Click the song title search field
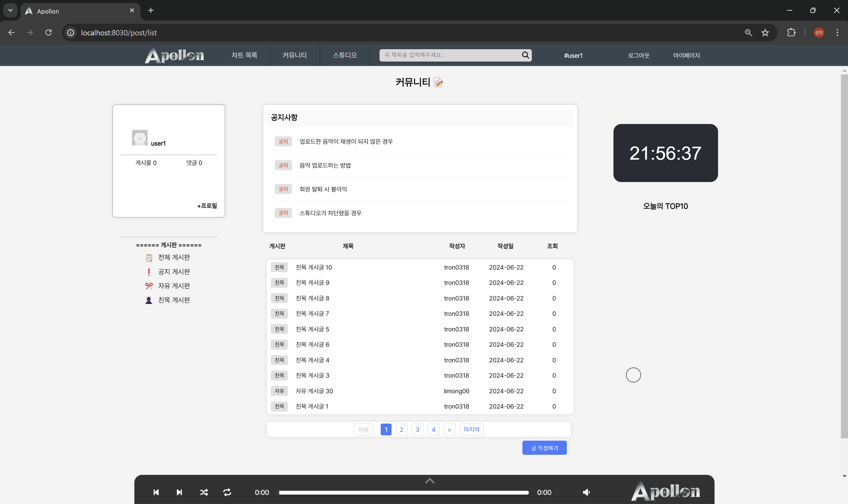848x504 pixels. pyautogui.click(x=450, y=55)
